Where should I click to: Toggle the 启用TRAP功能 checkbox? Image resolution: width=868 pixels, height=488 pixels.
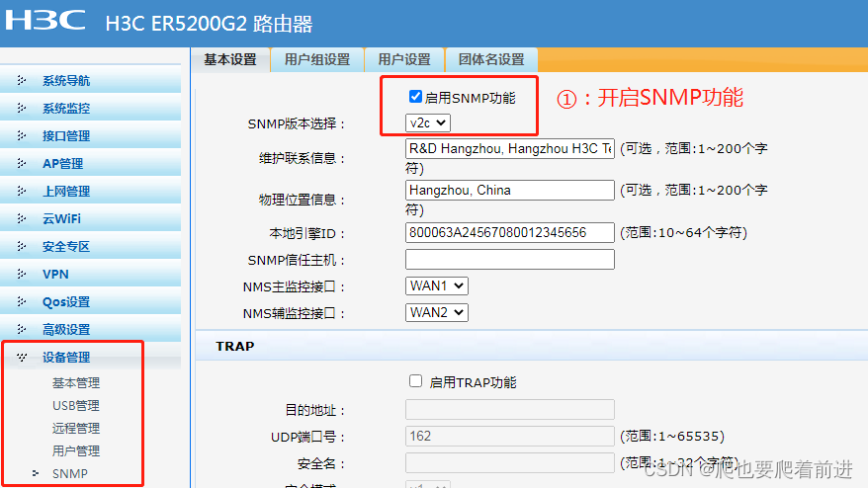[415, 381]
